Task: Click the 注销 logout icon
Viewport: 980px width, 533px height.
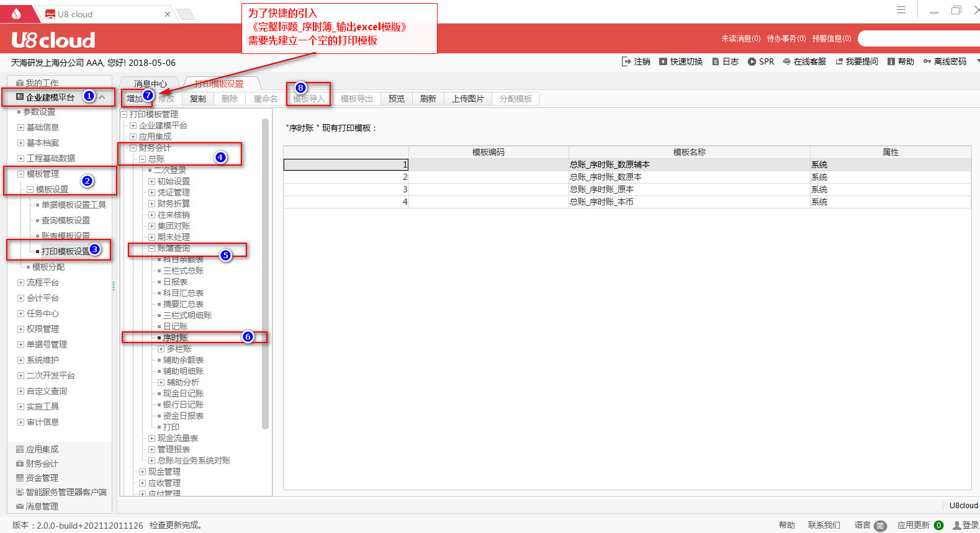Action: point(626,61)
